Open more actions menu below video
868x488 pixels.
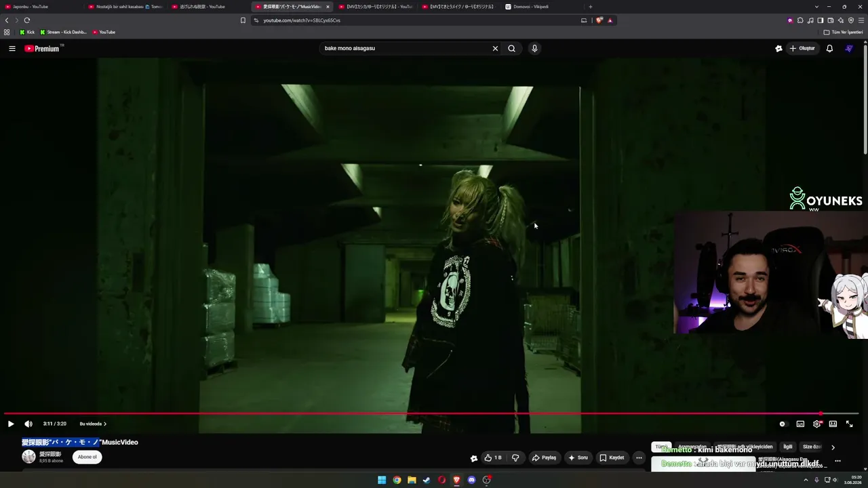click(x=639, y=457)
